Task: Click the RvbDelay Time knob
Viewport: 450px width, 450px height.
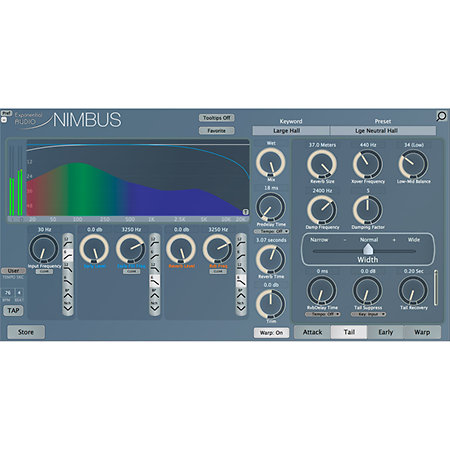Action: [x=322, y=290]
